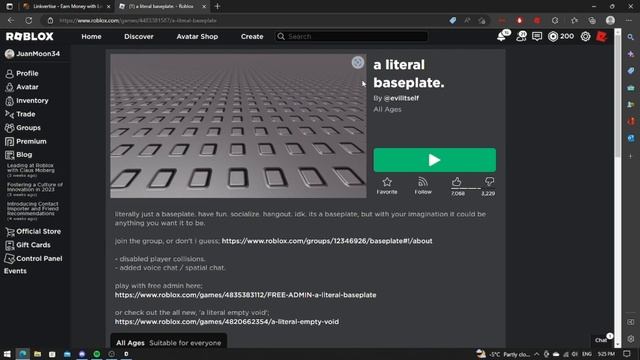Open the Windows Start menu
Viewport: 640px width, 360px height.
[x=7, y=354]
